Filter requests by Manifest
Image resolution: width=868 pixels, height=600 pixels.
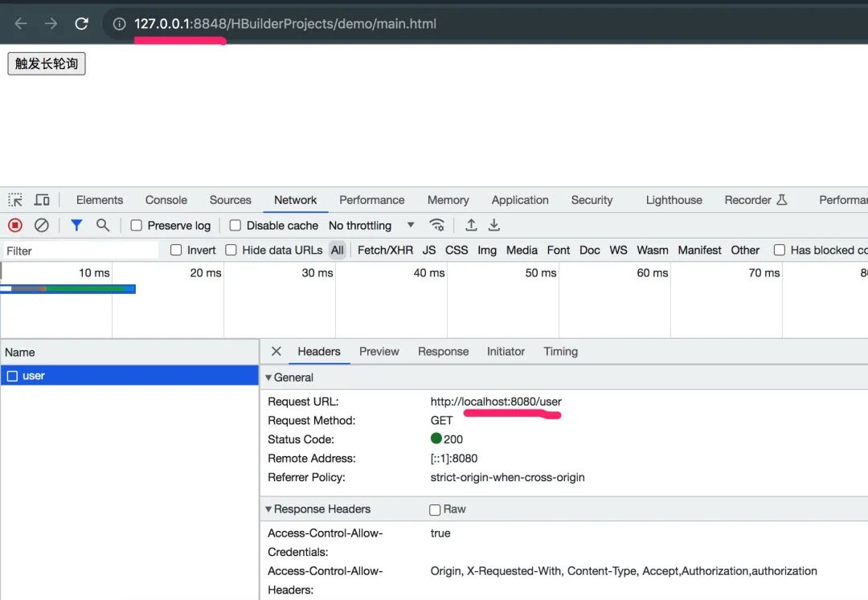coord(700,250)
